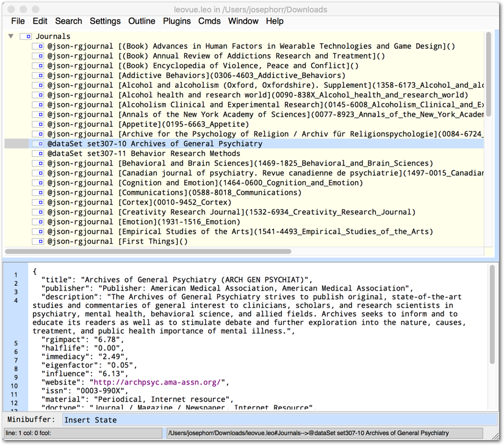Image resolution: width=504 pixels, height=445 pixels.
Task: Select the Creativity Research Journal headline
Action: coord(231,212)
